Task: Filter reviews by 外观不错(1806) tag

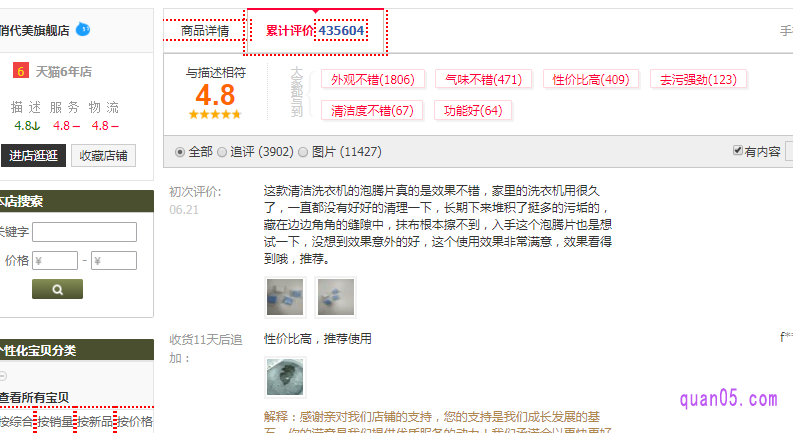Action: pos(373,79)
